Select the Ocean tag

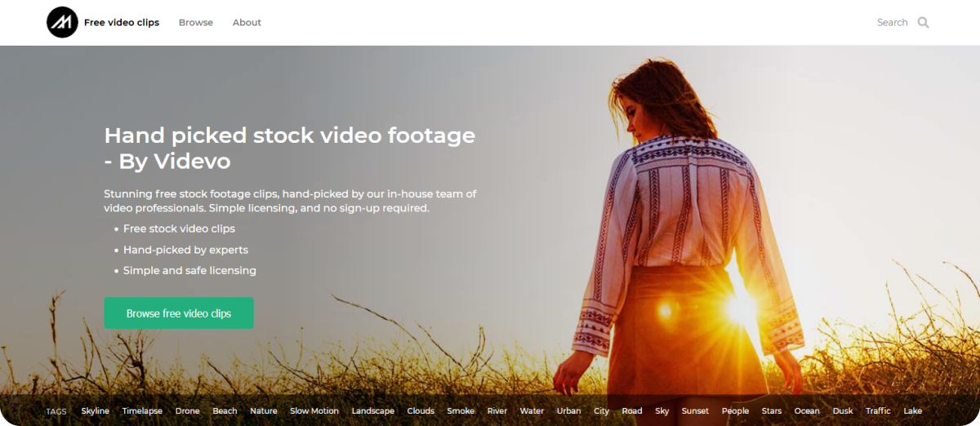pyautogui.click(x=807, y=411)
